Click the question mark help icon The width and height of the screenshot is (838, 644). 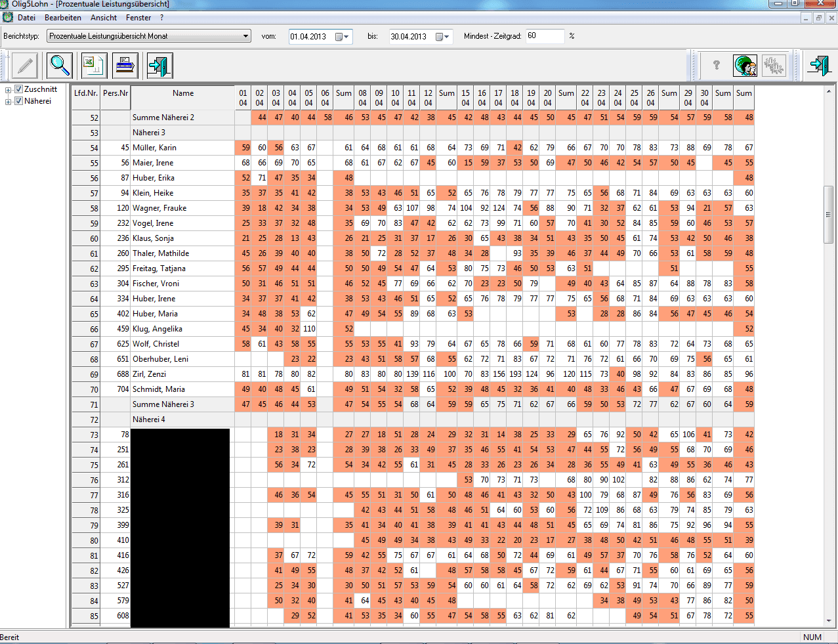pos(716,66)
